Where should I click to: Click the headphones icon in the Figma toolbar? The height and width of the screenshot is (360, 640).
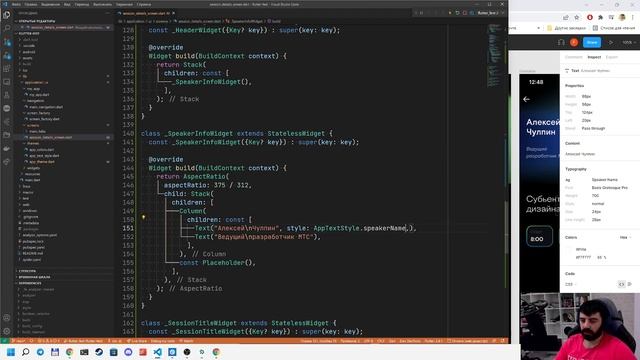(561, 42)
